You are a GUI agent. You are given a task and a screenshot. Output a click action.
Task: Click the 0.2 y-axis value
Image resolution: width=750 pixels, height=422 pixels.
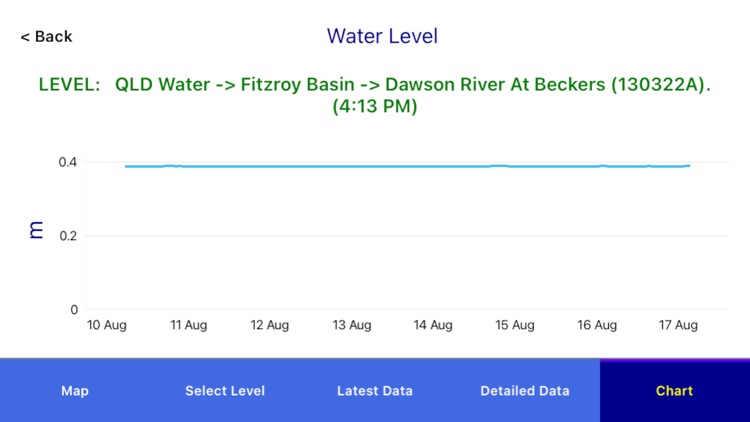[x=68, y=236]
